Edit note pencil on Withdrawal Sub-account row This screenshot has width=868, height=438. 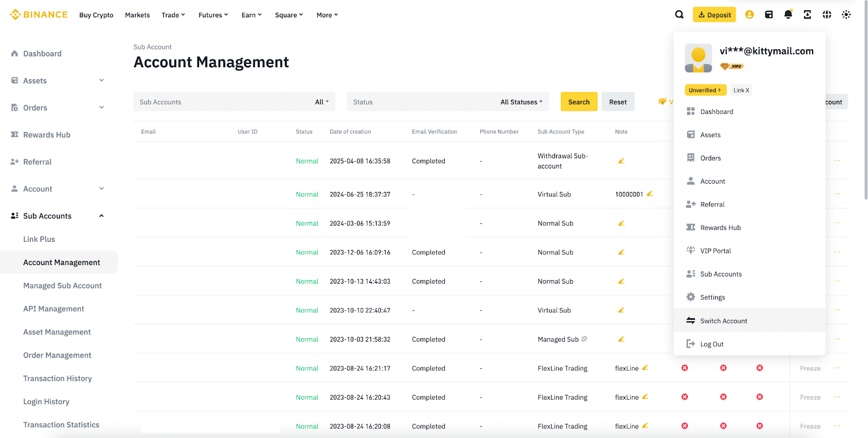coord(621,161)
